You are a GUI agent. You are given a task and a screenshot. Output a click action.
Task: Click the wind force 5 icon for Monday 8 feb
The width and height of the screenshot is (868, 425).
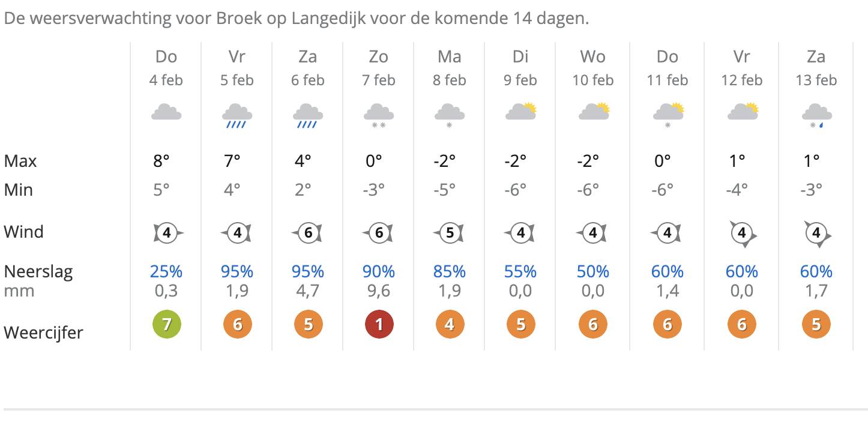450,232
